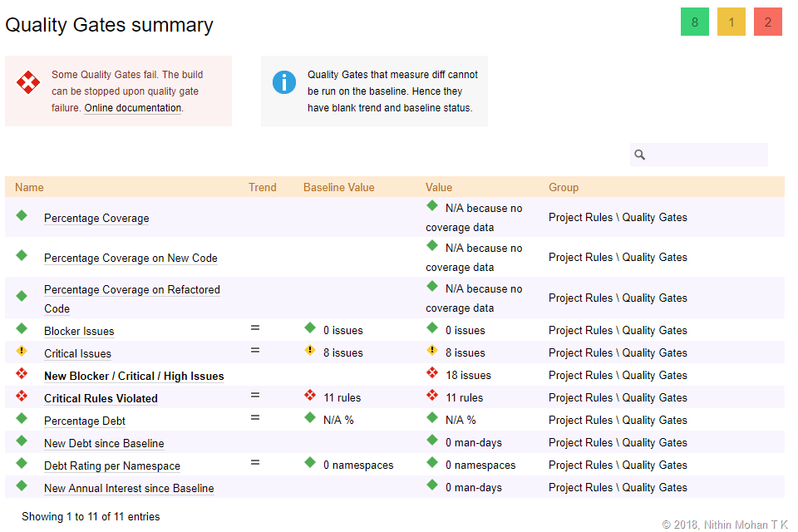This screenshot has height=532, width=798.
Task: Open New Blocker / Critical / High Issues
Action: coord(134,377)
